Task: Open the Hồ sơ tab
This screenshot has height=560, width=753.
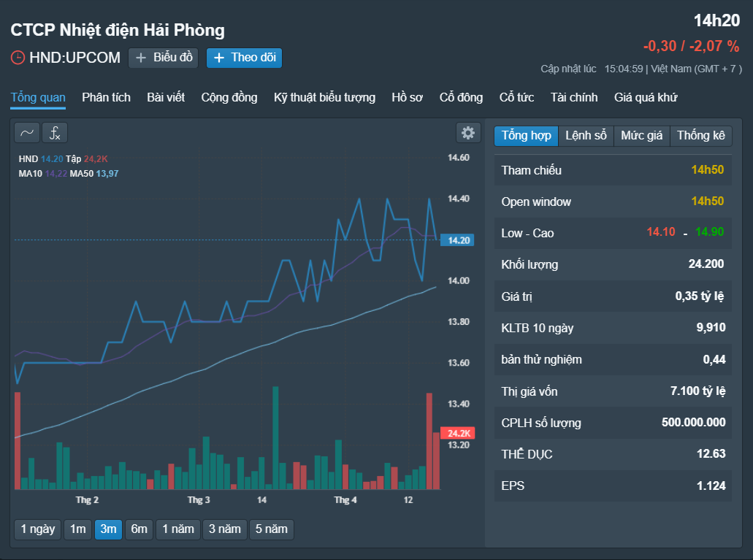Action: pyautogui.click(x=408, y=98)
